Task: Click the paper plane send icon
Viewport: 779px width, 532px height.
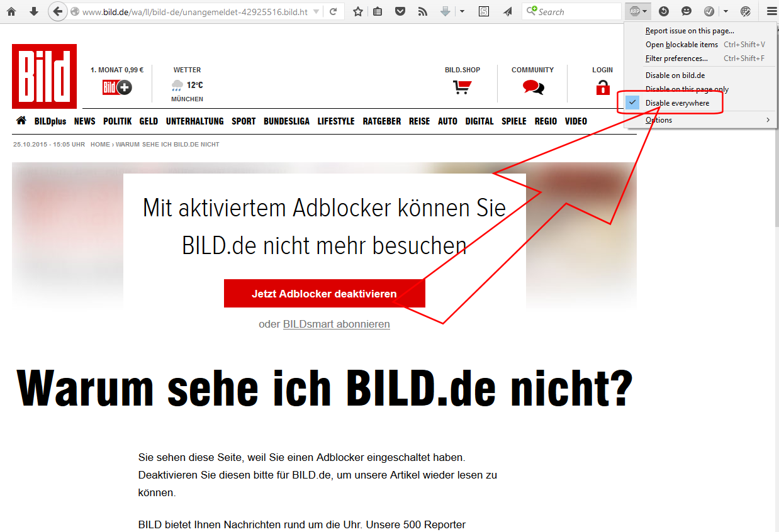Action: coord(507,11)
